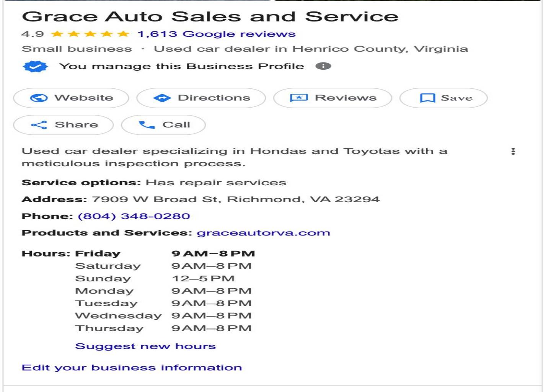Visit graceautorva.com link

click(263, 233)
